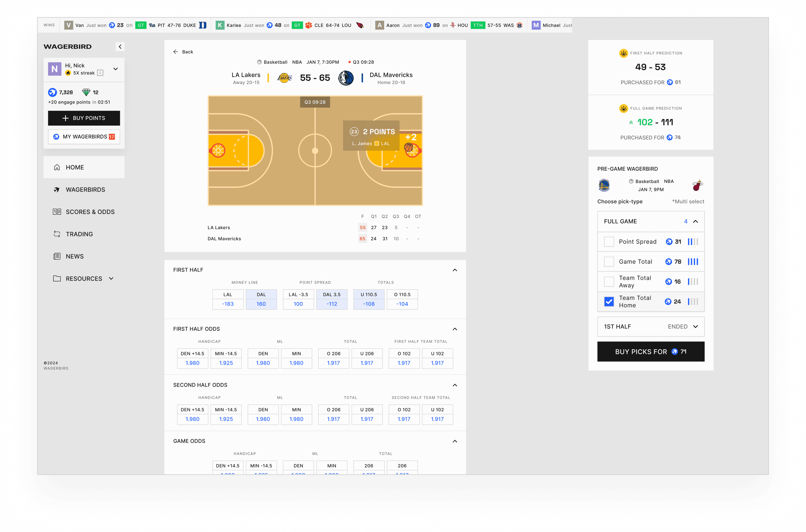Open the Hi, Nick account dropdown

pyautogui.click(x=116, y=69)
